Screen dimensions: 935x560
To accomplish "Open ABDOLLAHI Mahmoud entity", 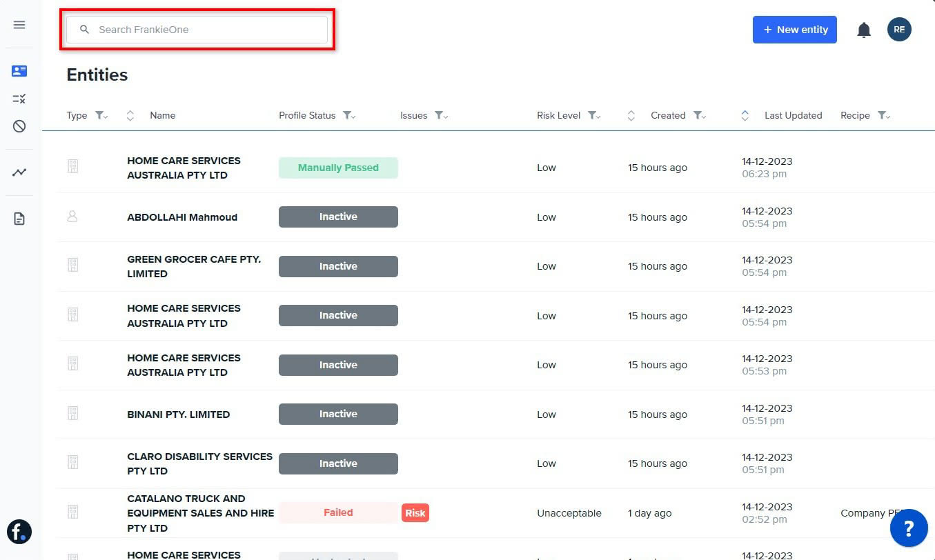I will (x=182, y=217).
